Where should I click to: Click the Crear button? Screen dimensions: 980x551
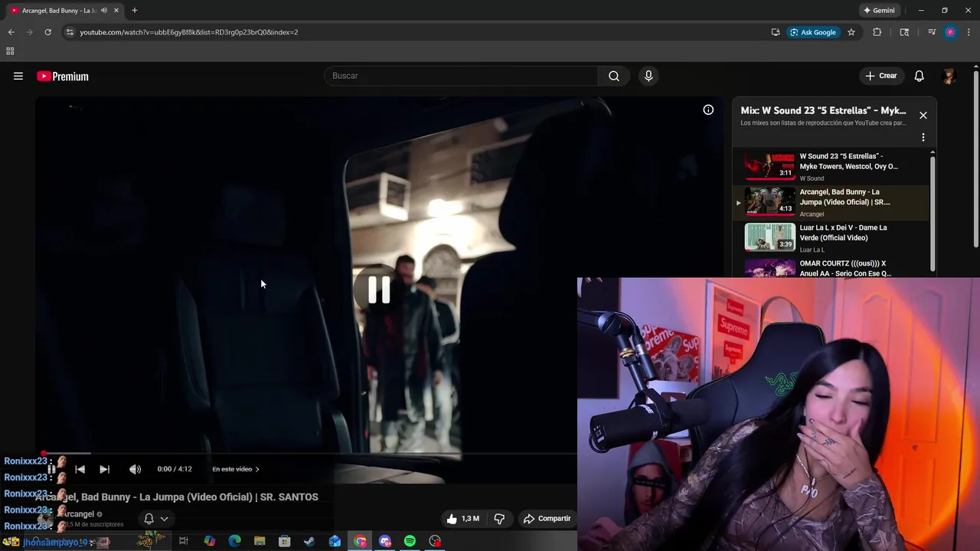(x=880, y=76)
